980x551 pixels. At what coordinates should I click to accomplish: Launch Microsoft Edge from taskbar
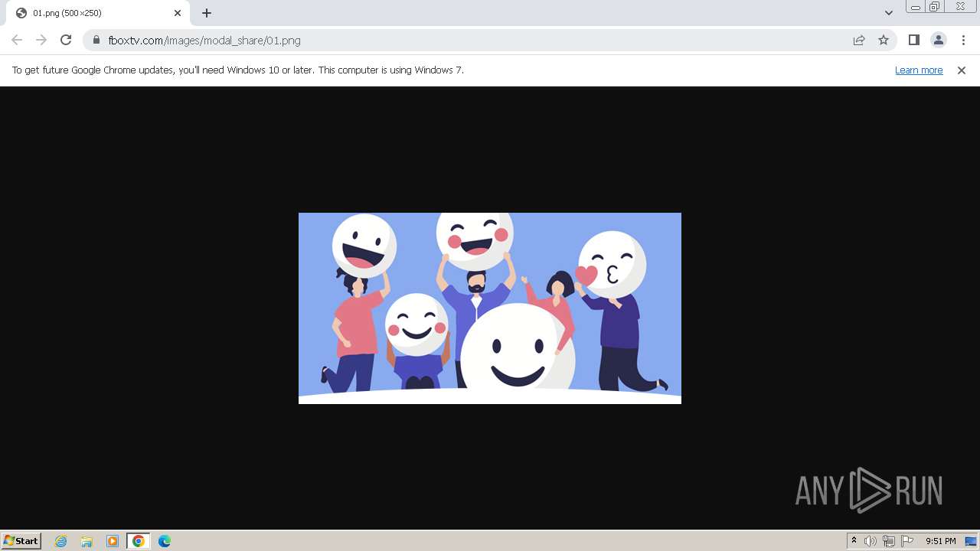click(165, 541)
